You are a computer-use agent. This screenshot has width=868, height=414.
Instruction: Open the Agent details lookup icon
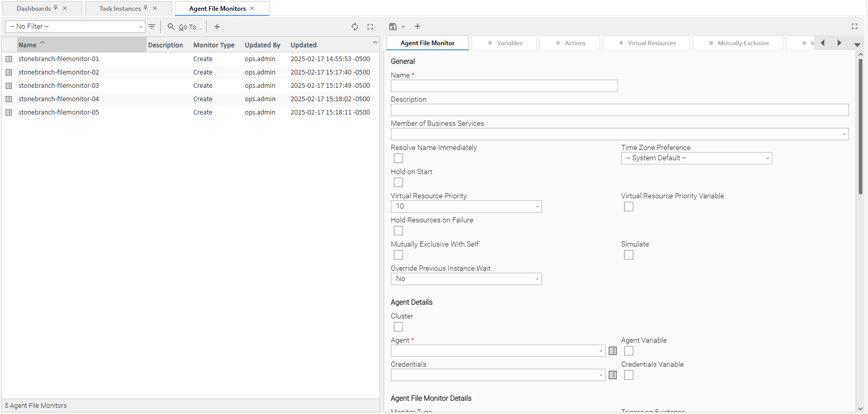(612, 351)
